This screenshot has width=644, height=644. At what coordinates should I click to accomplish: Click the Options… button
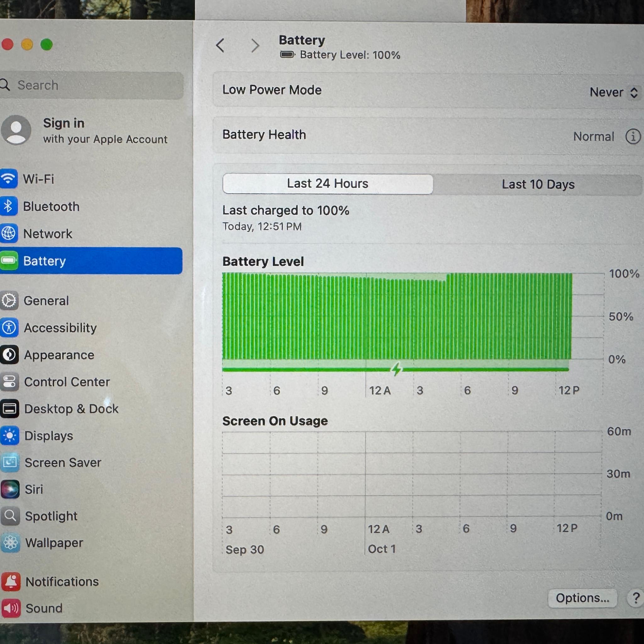582,598
